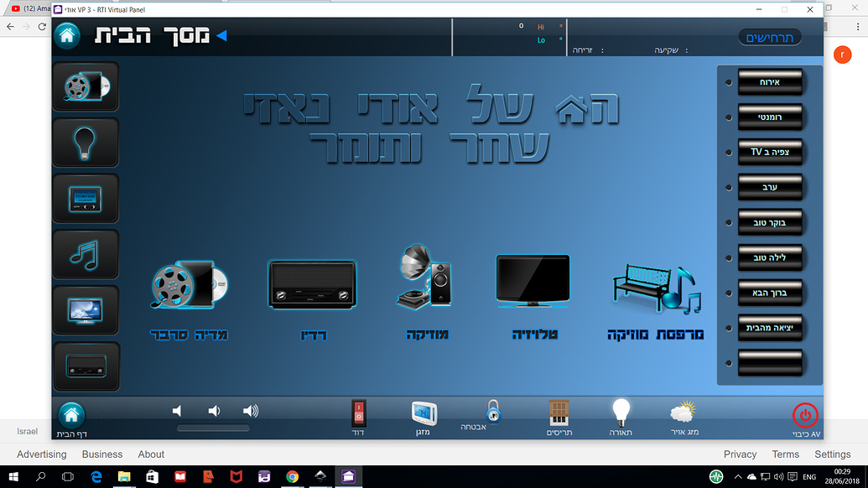Mute audio with the lowest speaker icon

tap(176, 410)
